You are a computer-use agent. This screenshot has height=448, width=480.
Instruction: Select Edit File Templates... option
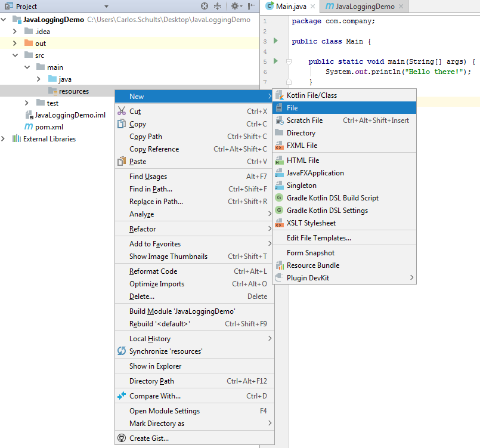coord(318,238)
